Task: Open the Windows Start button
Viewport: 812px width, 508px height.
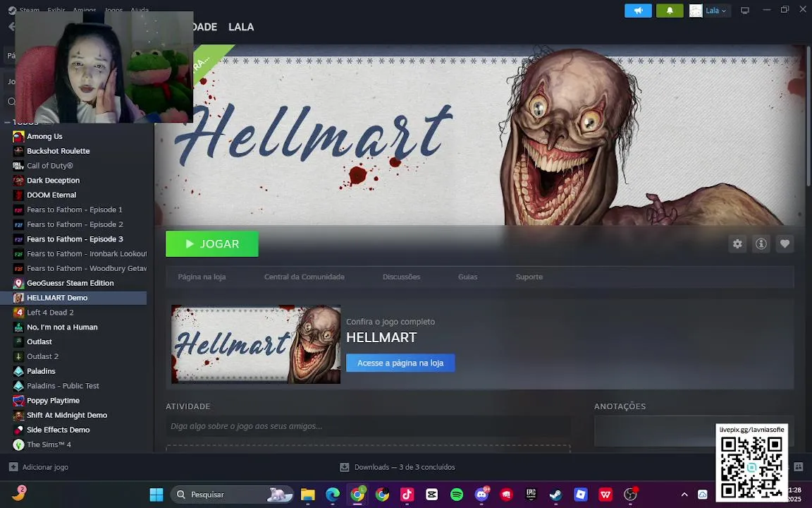Action: (156, 495)
